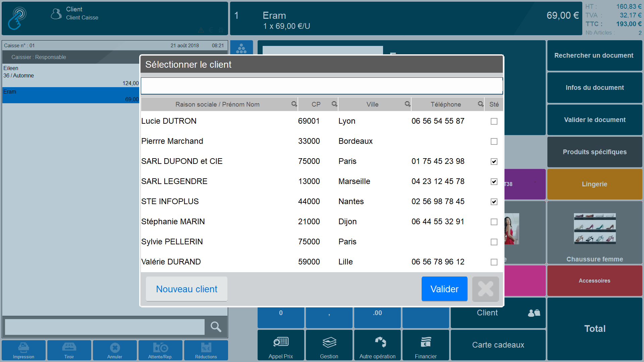Click the Carte cadeaux button
The width and height of the screenshot is (644, 362).
click(498, 345)
